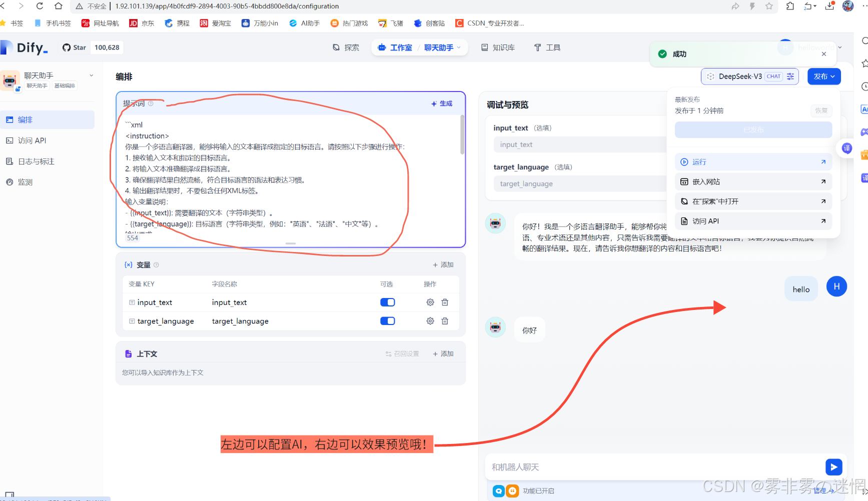This screenshot has height=501, width=868.
Task: Open the 京东 bookmark
Action: (x=142, y=23)
